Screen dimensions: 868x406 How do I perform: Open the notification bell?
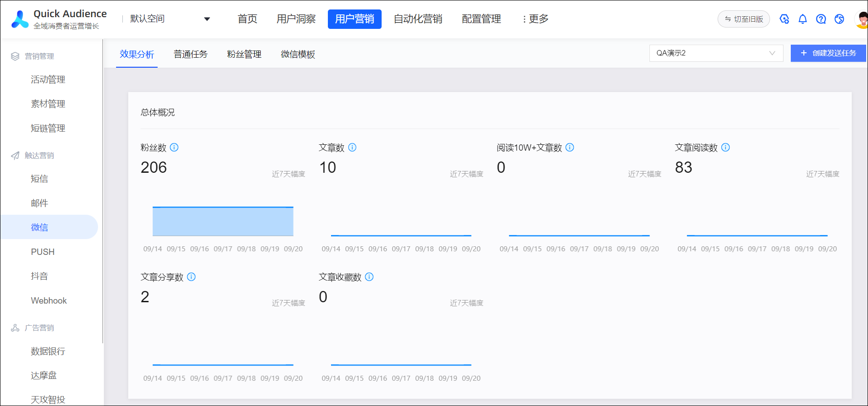pyautogui.click(x=803, y=19)
